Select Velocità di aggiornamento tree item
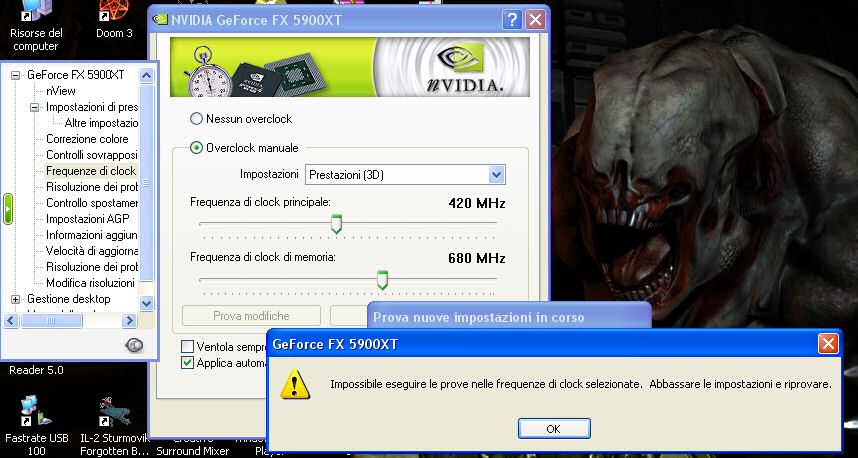Screen dimensions: 858x458 pyautogui.click(x=92, y=251)
